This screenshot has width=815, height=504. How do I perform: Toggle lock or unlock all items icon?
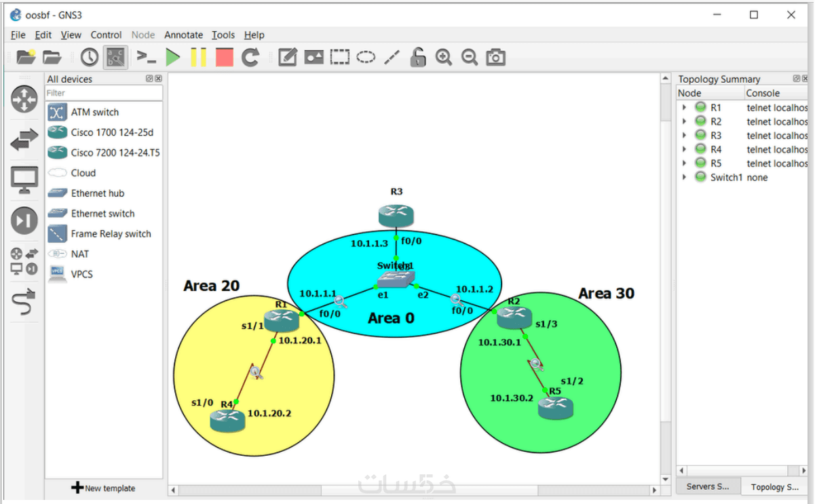[418, 58]
